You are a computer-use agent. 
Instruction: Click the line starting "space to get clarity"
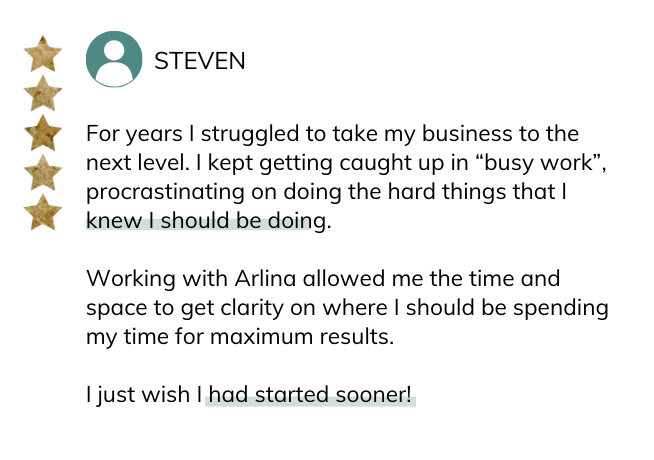346,308
